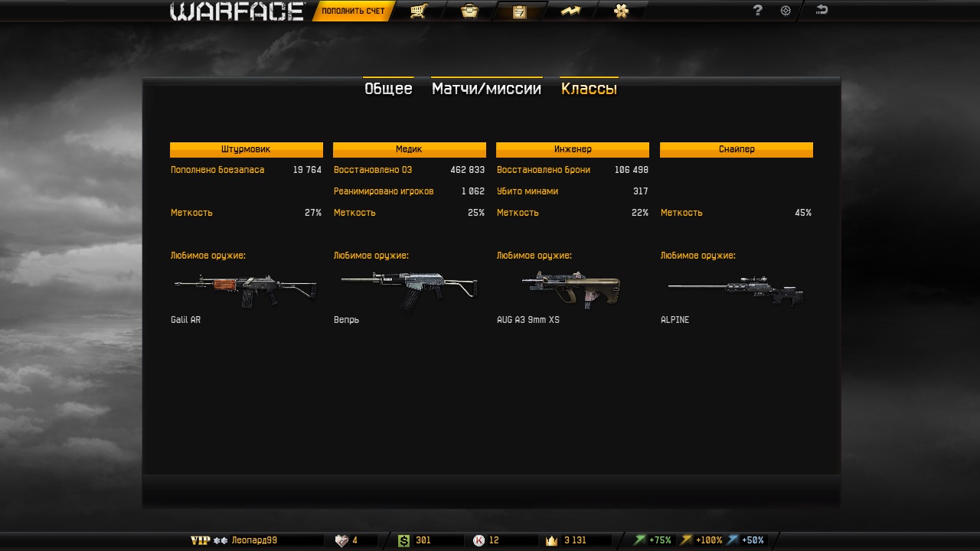Viewport: 980px width, 551px height.
Task: Click the blue +50% booster icon
Action: 733,540
